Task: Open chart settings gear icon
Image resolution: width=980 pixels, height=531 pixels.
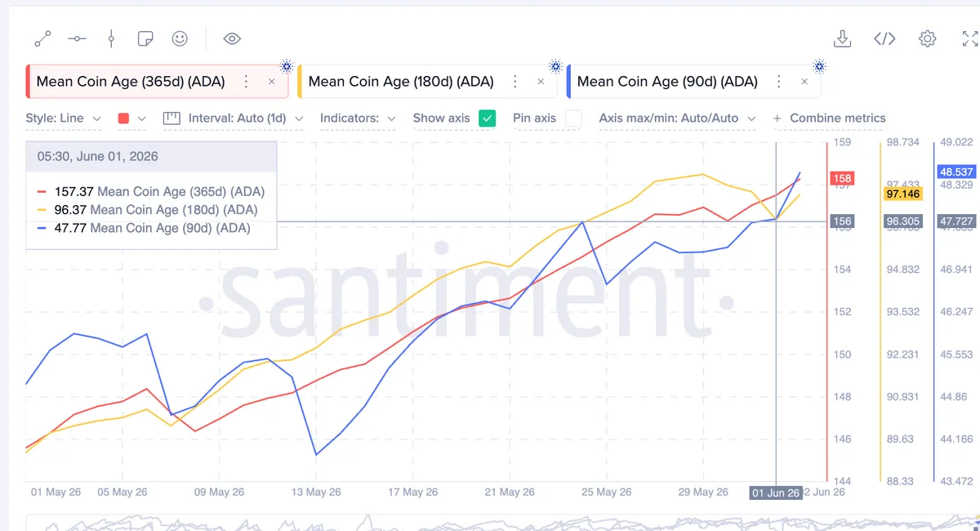Action: coord(927,38)
